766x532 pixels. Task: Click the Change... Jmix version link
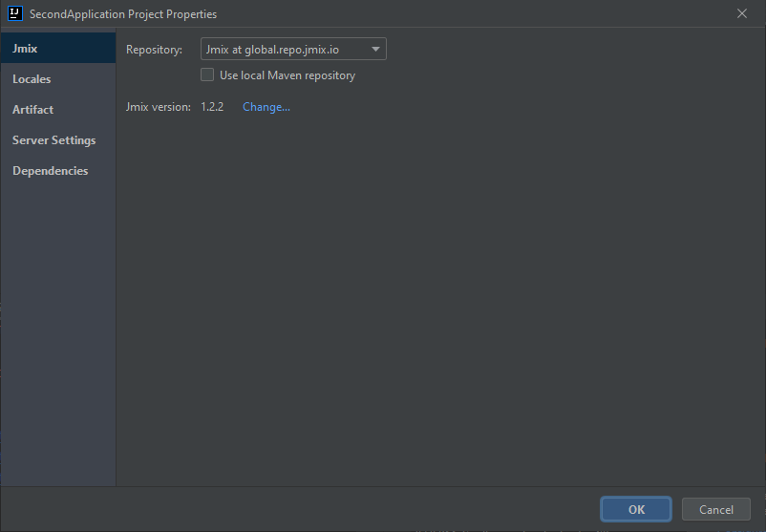coord(266,107)
